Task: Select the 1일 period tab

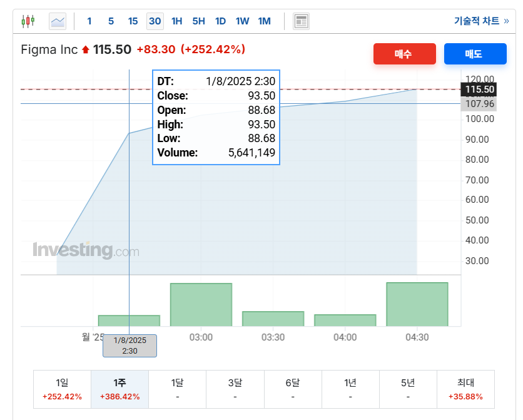Action: pyautogui.click(x=62, y=389)
